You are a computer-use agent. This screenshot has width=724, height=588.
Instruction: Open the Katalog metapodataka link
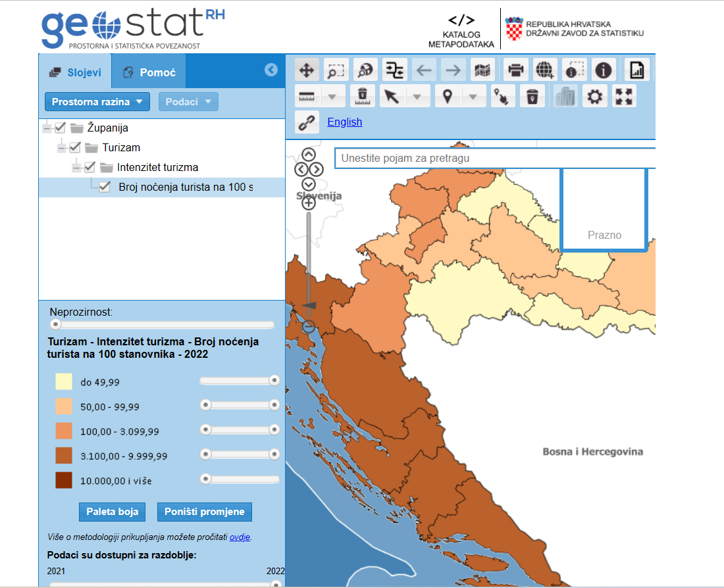click(x=461, y=32)
